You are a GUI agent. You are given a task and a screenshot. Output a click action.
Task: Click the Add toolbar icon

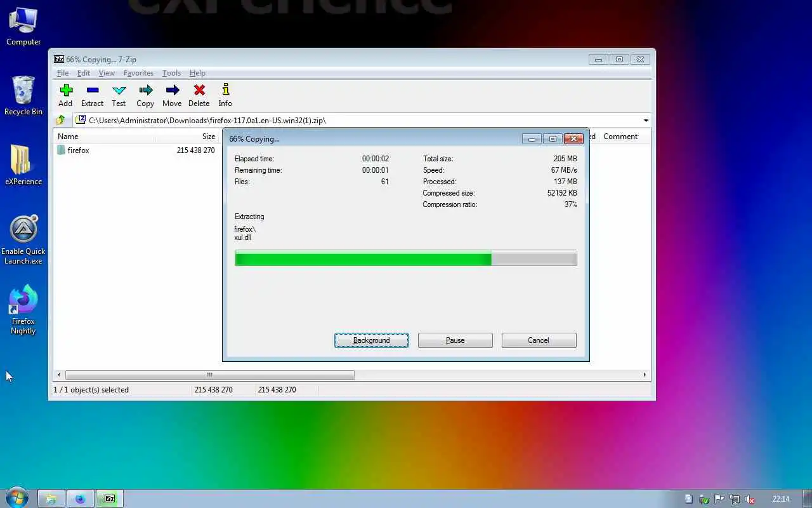coord(65,90)
